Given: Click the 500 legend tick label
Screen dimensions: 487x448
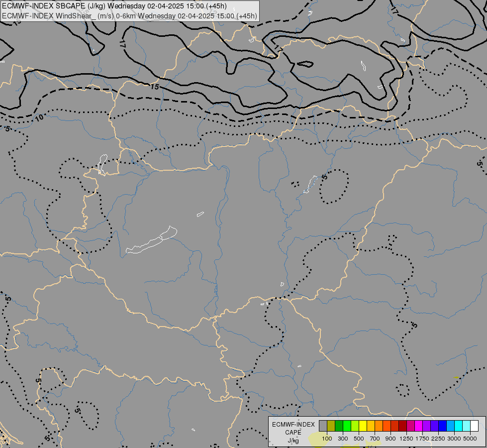Looking at the screenshot, I should (x=359, y=439).
